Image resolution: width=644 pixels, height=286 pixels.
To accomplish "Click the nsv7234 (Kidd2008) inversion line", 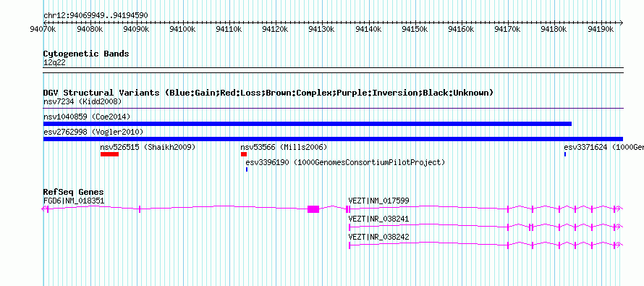I will pyautogui.click(x=333, y=109).
